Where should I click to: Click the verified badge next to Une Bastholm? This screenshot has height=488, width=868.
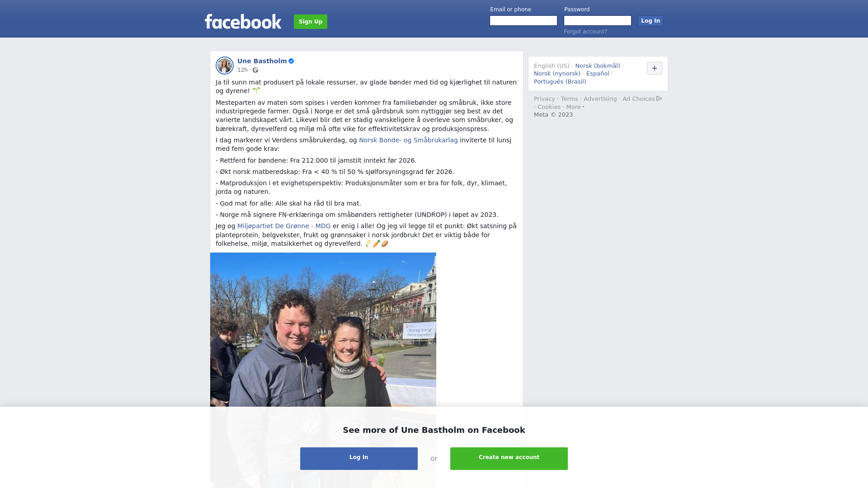coord(291,61)
